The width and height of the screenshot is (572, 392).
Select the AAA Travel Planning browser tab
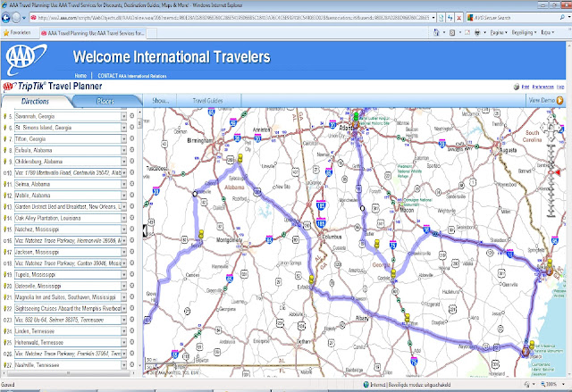tap(93, 33)
